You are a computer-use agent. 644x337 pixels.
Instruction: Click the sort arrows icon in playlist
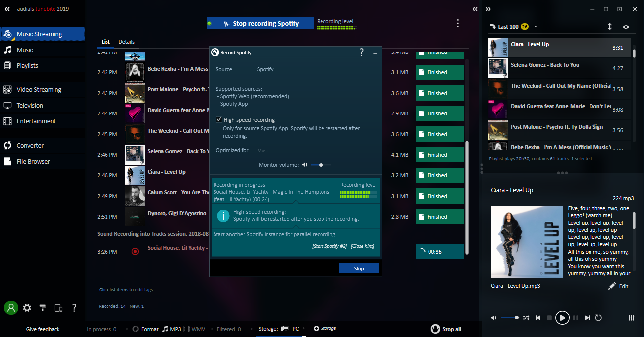610,27
